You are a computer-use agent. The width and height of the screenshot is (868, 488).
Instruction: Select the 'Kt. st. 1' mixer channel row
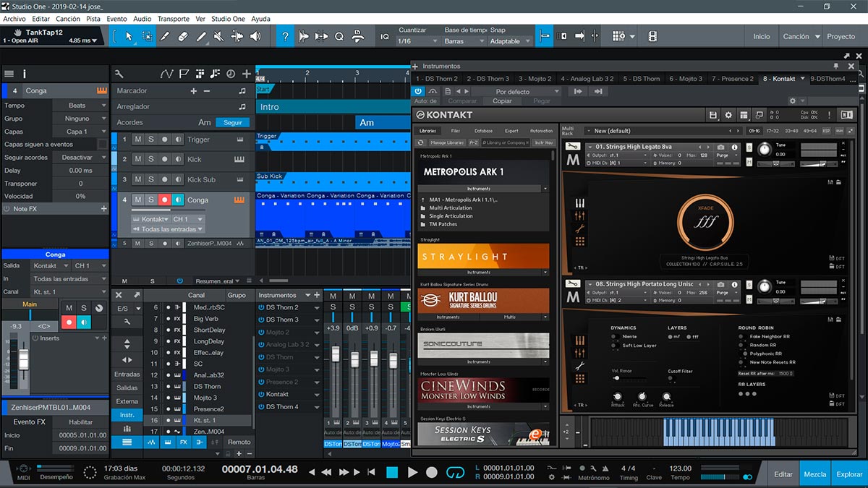tap(197, 420)
